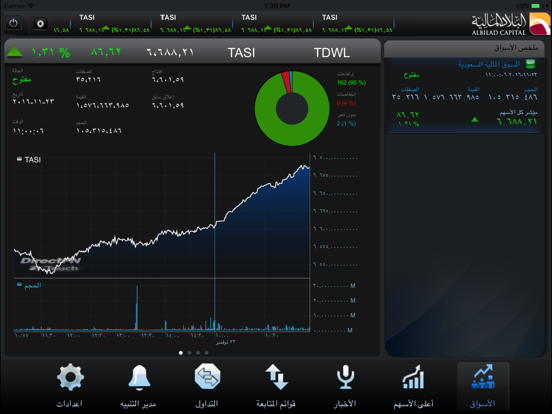This screenshot has height=414, width=552.
Task: Tap the large TASI title in index header
Action: click(x=241, y=53)
